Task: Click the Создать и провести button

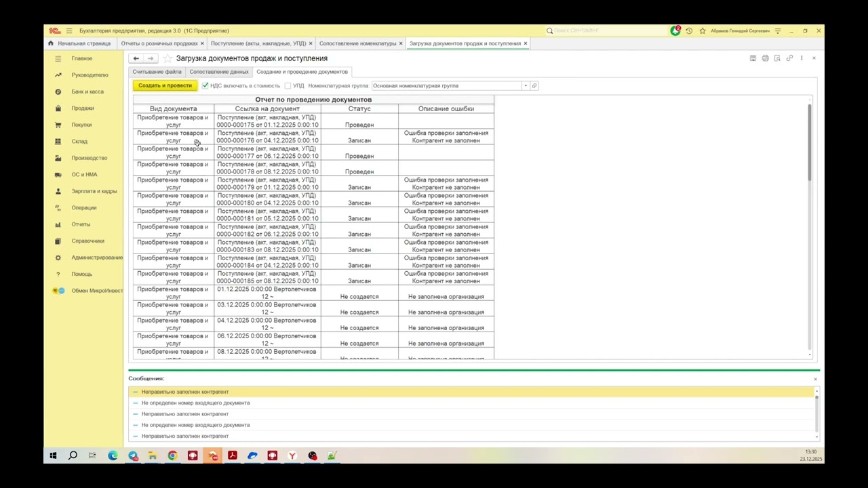Action: pos(165,85)
